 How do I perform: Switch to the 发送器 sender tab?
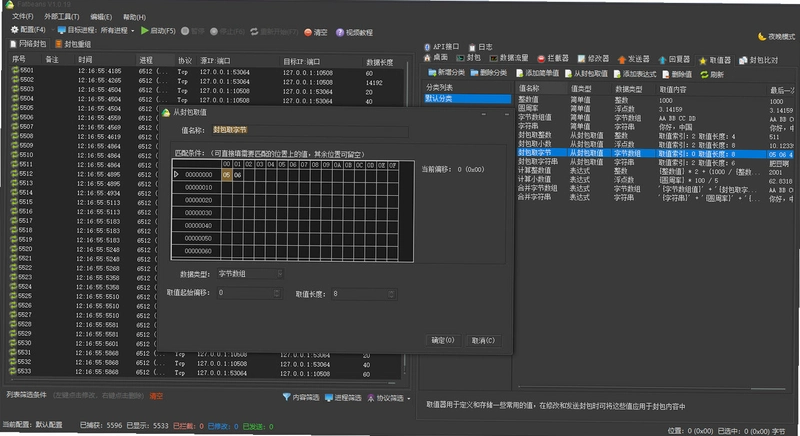[x=633, y=59]
